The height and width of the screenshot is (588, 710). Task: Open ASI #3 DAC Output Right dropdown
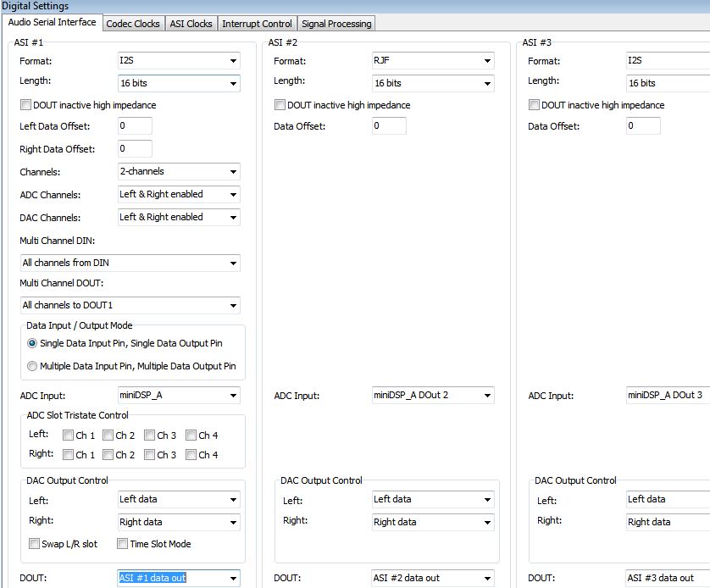pos(668,523)
